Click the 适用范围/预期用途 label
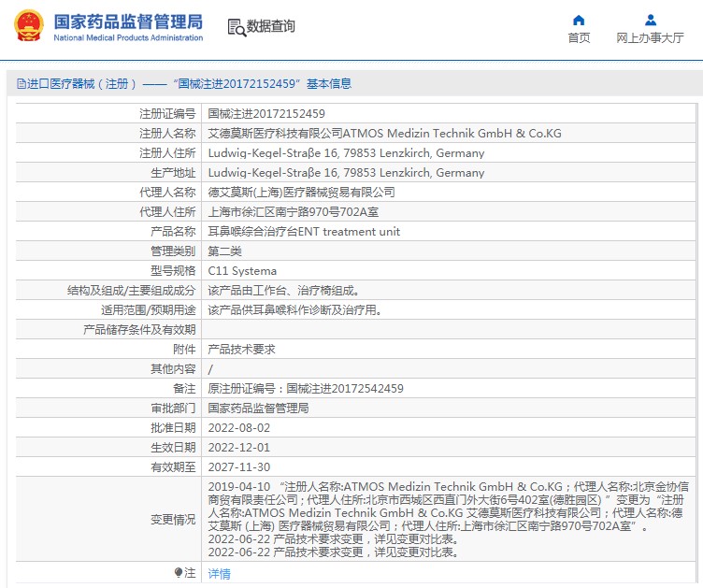This screenshot has height=588, width=703. click(149, 310)
